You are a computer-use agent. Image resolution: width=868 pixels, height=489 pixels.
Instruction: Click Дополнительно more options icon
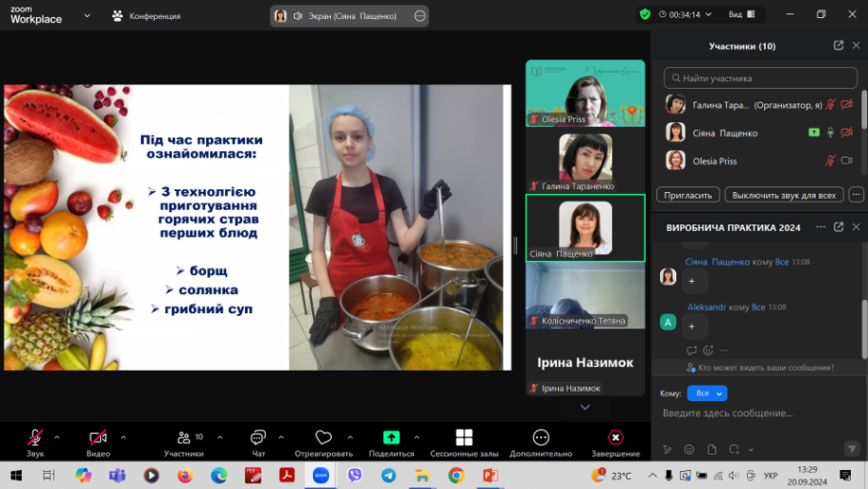pyautogui.click(x=541, y=437)
